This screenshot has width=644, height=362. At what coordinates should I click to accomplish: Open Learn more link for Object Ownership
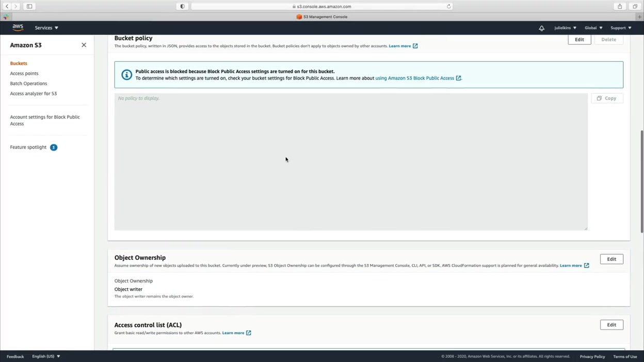pos(574,266)
